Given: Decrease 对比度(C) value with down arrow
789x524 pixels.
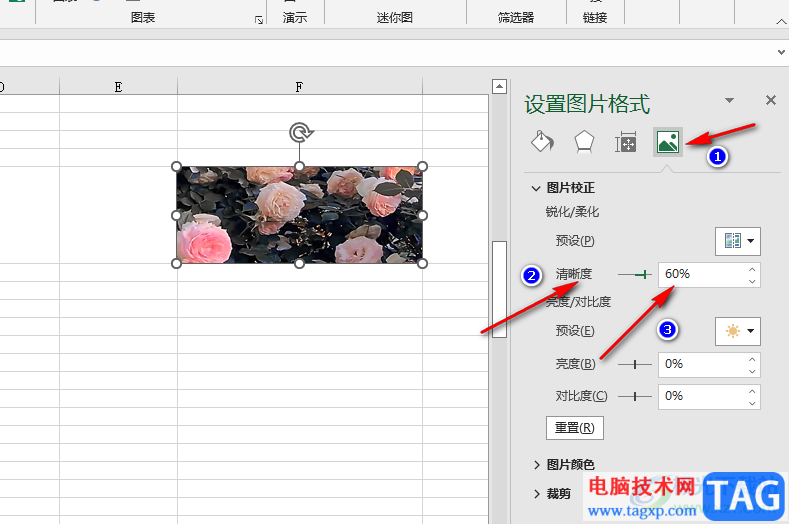Looking at the screenshot, I should click(752, 403).
